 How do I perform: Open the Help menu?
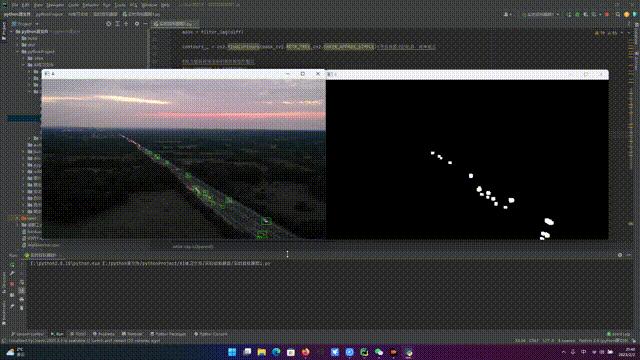[x=165, y=5]
